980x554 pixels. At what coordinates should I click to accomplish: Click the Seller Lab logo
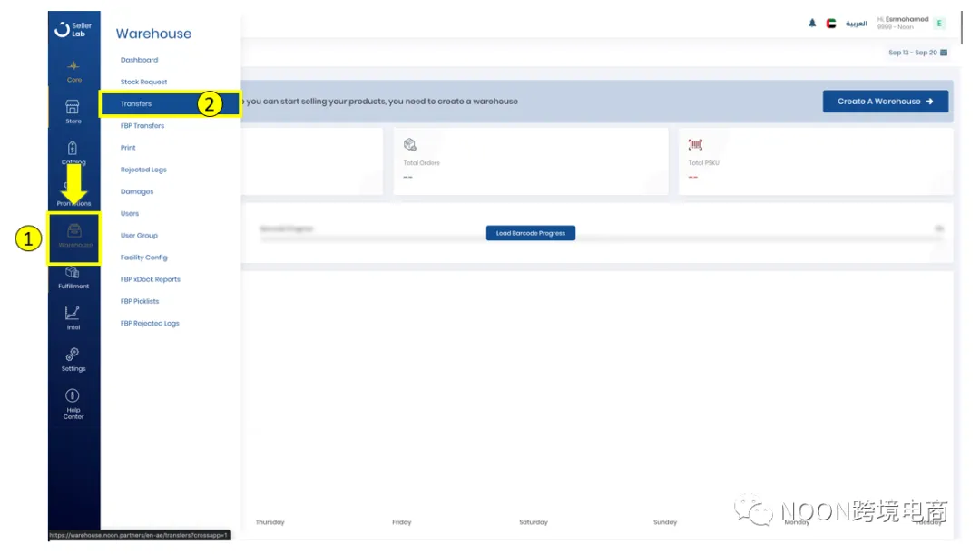(x=73, y=30)
